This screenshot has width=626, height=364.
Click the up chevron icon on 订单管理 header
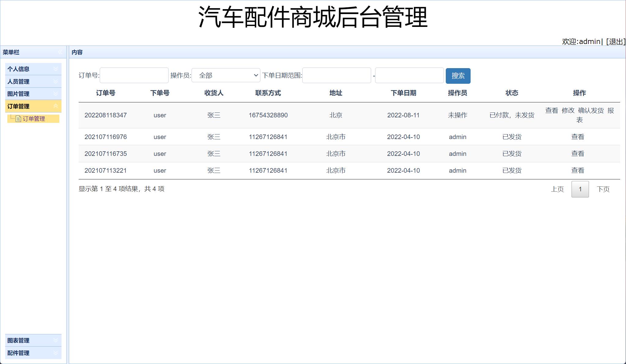pyautogui.click(x=56, y=106)
